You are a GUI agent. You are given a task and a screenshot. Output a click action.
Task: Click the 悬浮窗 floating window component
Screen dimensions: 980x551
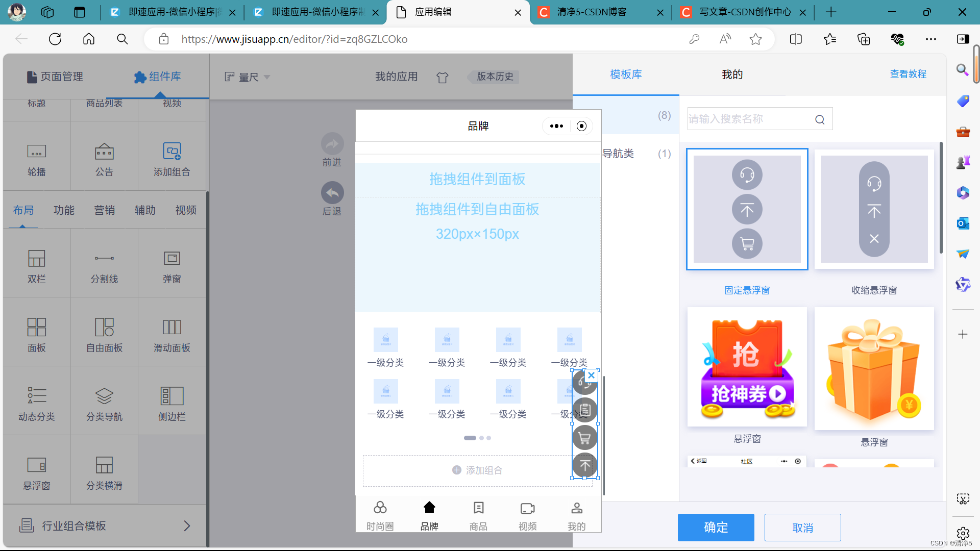click(x=36, y=472)
